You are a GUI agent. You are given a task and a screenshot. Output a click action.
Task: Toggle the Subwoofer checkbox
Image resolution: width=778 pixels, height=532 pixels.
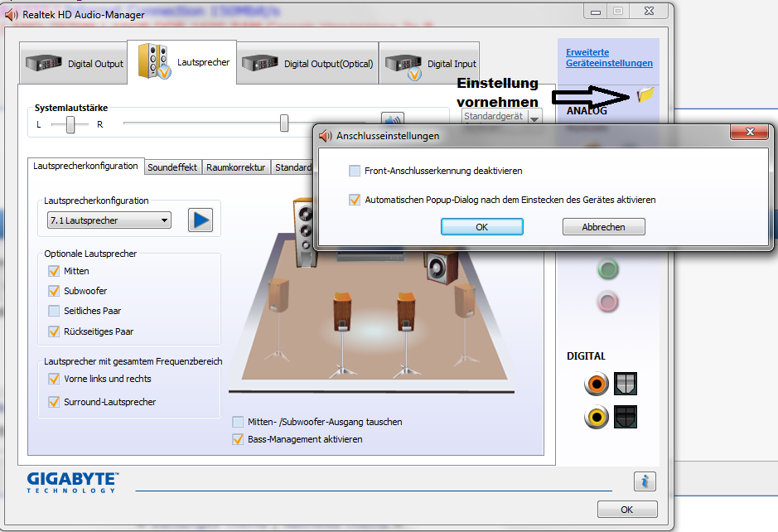pyautogui.click(x=54, y=291)
